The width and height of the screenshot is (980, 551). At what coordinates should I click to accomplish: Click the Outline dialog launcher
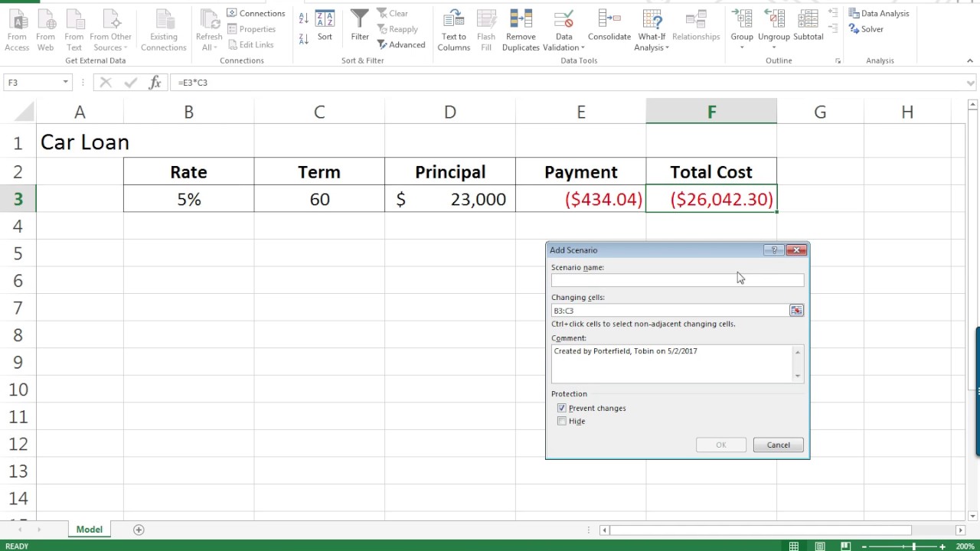(838, 60)
